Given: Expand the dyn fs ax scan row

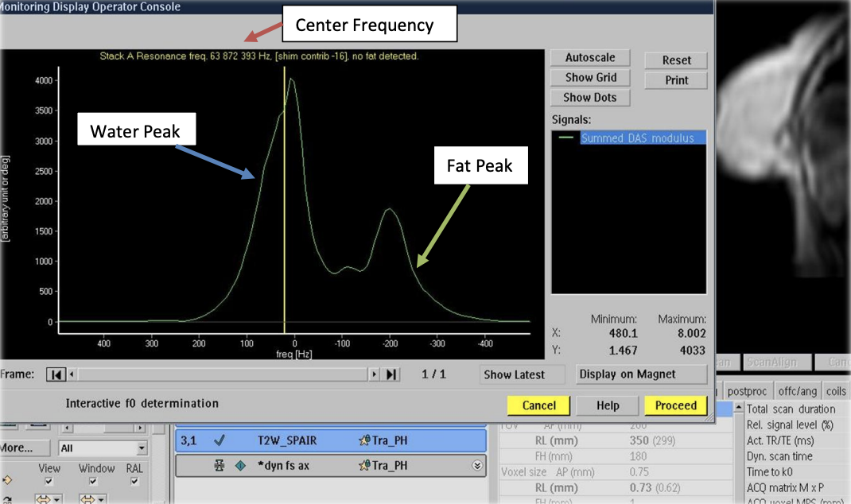Looking at the screenshot, I should [477, 466].
